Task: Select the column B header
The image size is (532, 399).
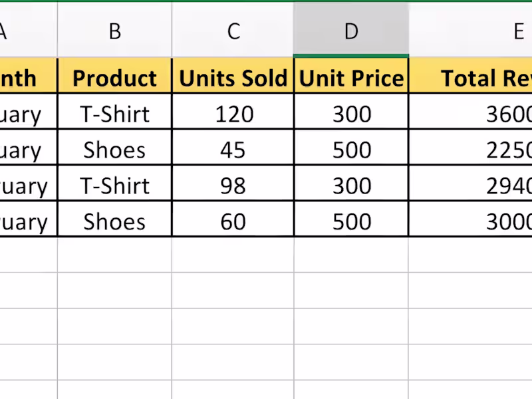Action: (114, 31)
